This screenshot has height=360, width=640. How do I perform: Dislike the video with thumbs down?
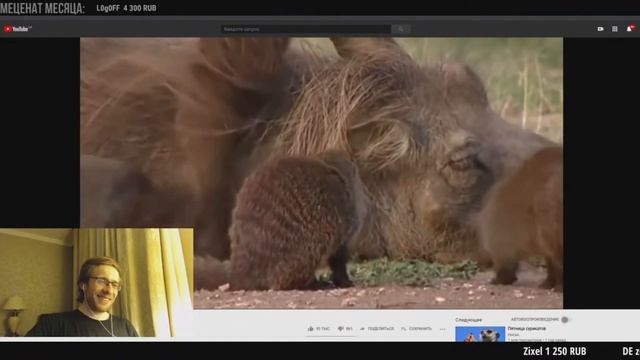point(345,329)
